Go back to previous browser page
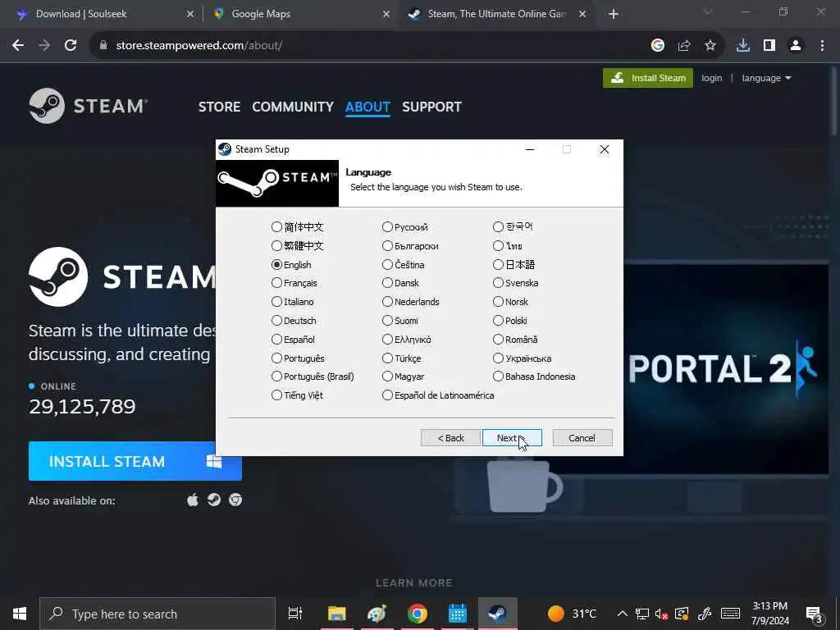The width and height of the screenshot is (840, 630). pos(18,46)
